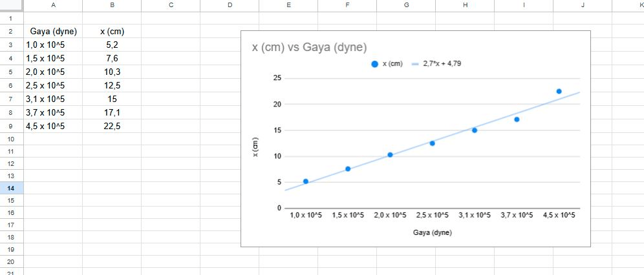Click the blue dot legend marker for x (cm)

click(x=374, y=64)
